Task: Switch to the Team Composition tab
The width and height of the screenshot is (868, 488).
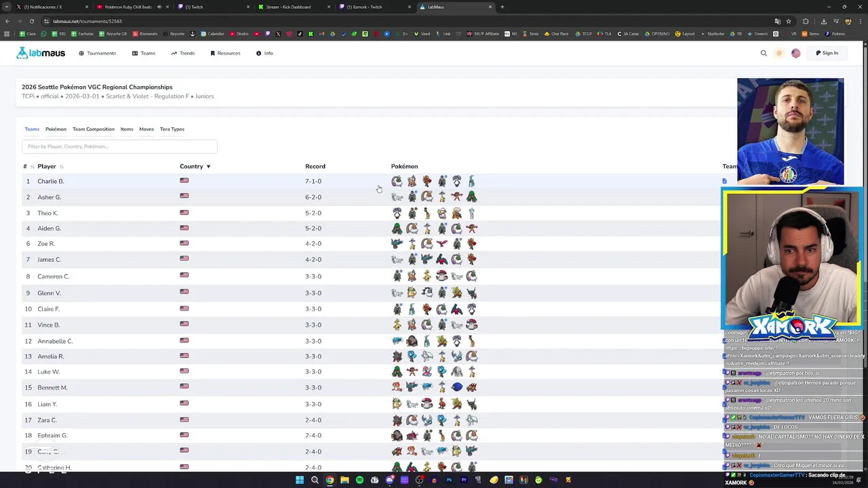Action: point(94,129)
